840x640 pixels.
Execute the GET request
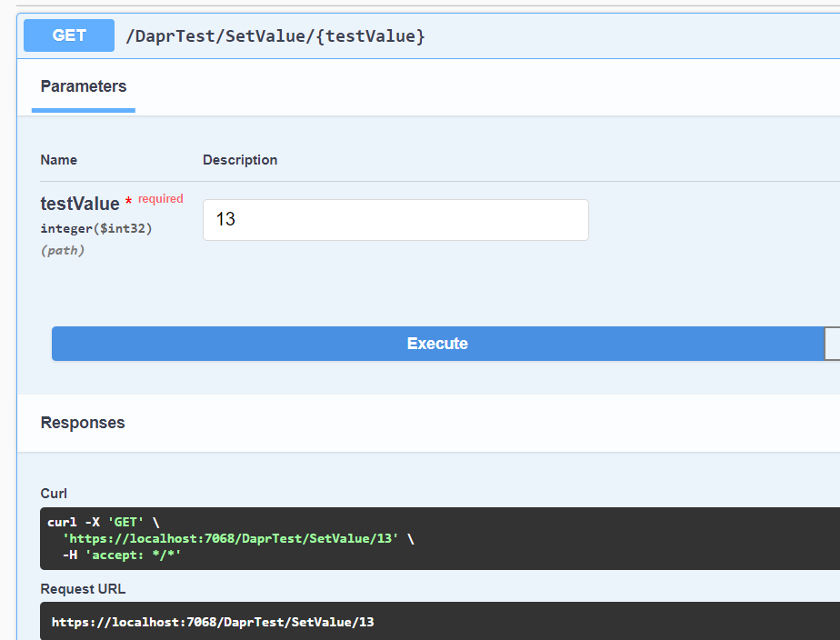(437, 344)
